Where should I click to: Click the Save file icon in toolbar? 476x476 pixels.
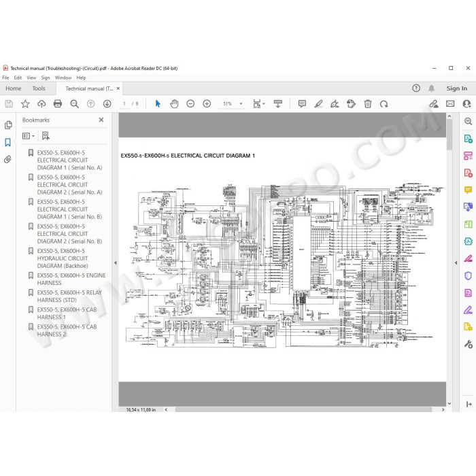point(9,104)
